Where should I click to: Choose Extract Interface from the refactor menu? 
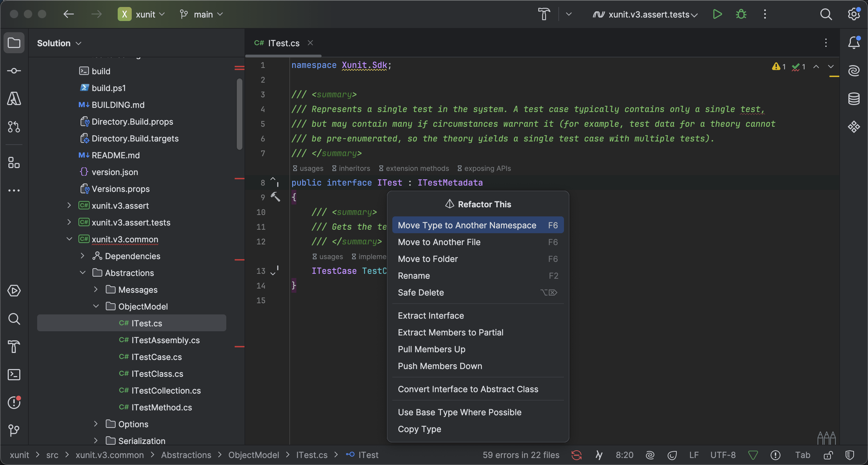click(430, 316)
